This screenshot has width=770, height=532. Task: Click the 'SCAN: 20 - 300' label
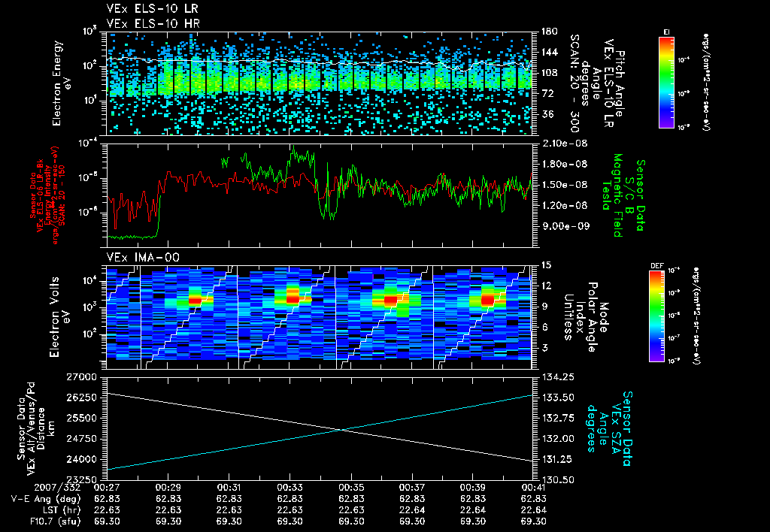tap(574, 83)
